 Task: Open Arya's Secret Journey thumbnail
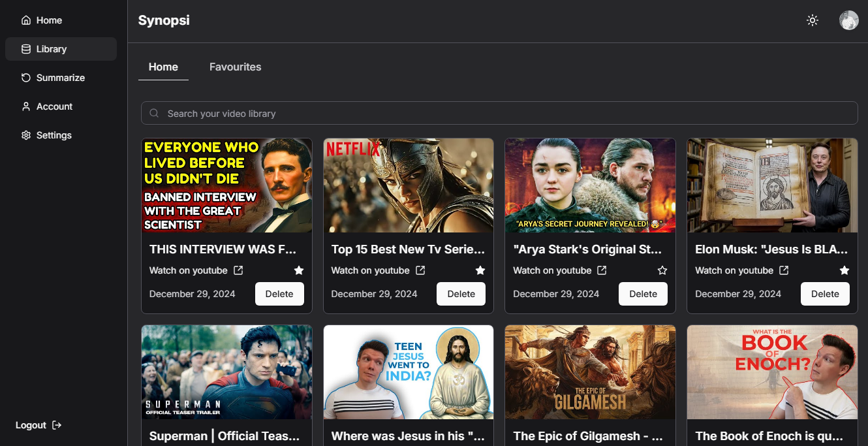[590, 185]
